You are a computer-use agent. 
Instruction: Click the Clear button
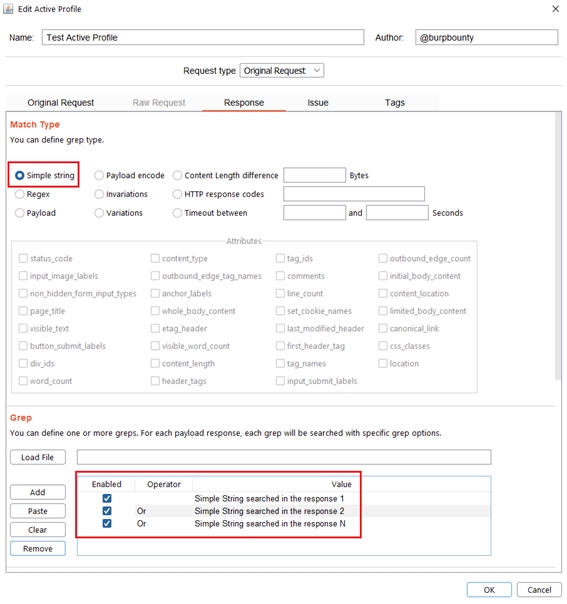[38, 530]
